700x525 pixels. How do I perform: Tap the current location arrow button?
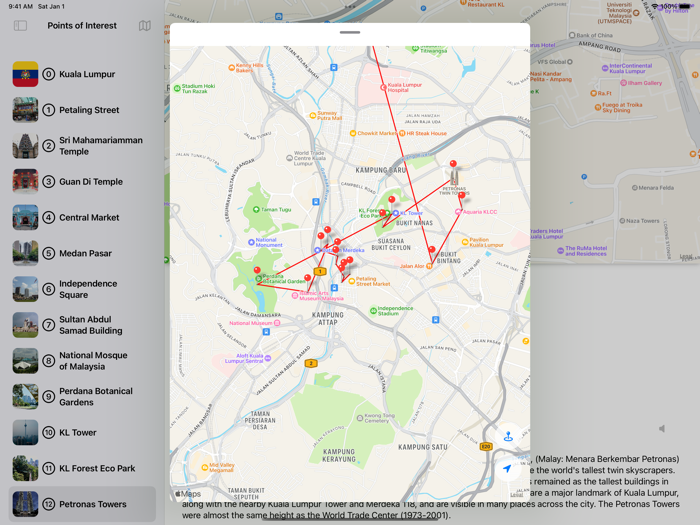click(x=507, y=469)
